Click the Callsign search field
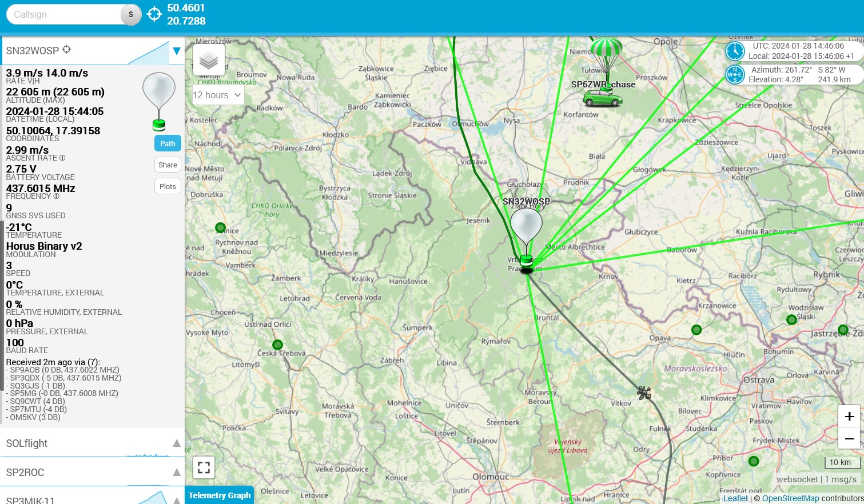 coord(63,15)
